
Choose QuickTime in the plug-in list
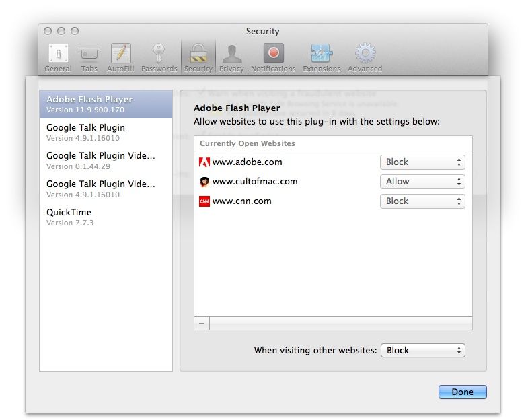[106, 217]
